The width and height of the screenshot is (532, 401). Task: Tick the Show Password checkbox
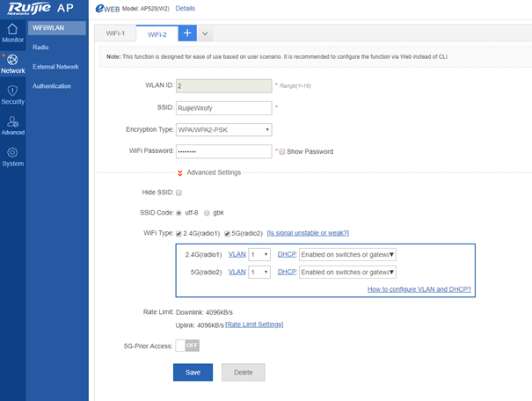(x=281, y=151)
